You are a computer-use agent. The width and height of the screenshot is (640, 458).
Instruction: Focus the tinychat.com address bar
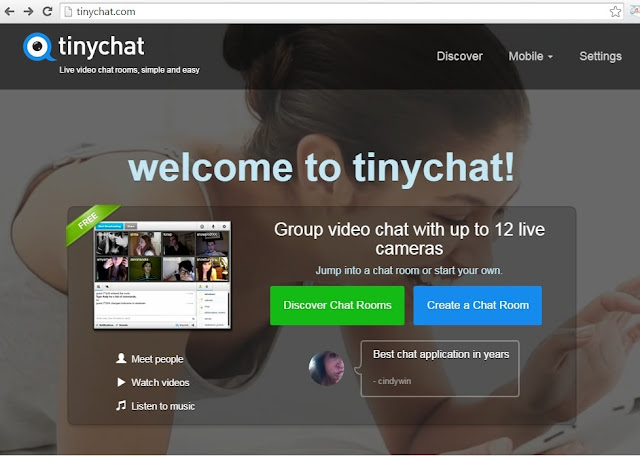[x=342, y=11]
